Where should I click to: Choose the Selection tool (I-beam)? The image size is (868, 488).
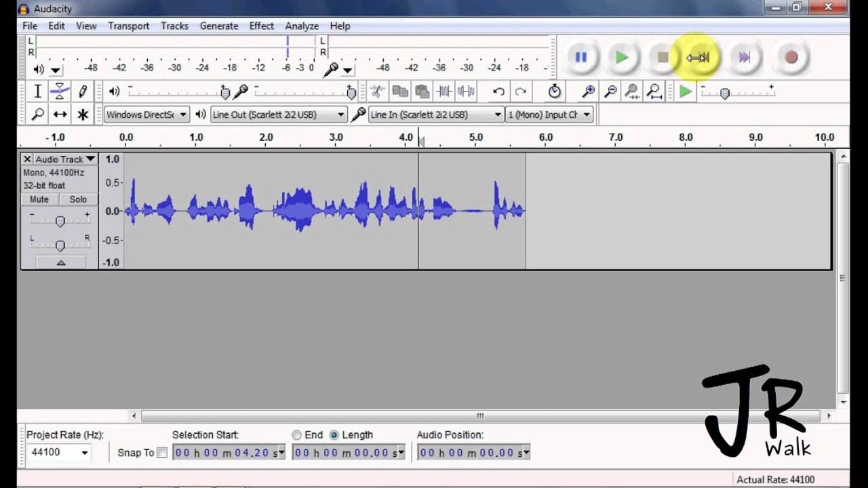(x=38, y=91)
